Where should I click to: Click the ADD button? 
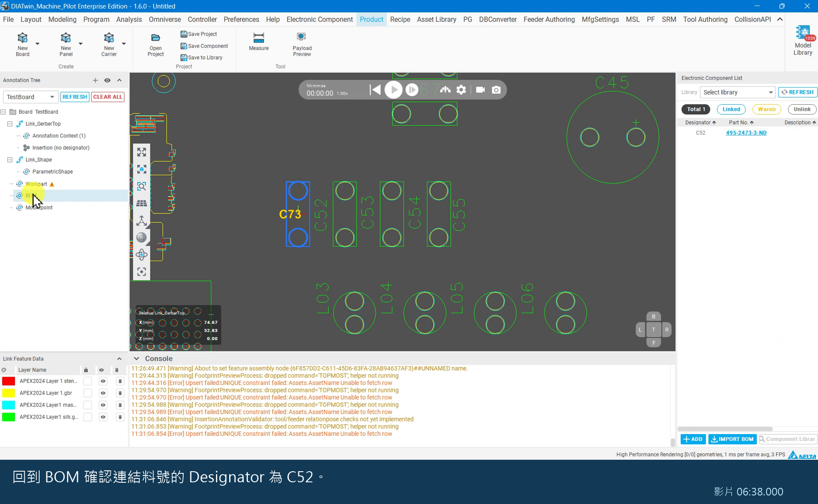[x=693, y=439]
